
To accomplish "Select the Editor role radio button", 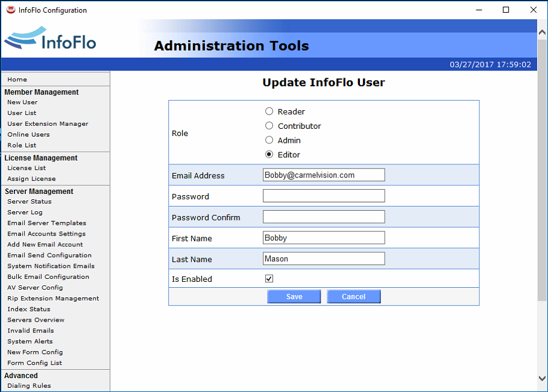I will tap(269, 155).
